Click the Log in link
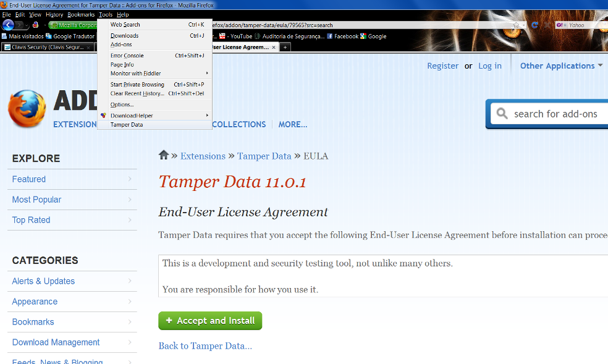Screen dimensions: 608x364 [x=490, y=66]
